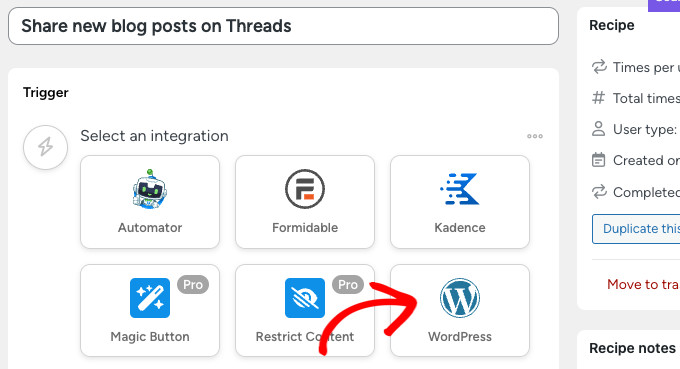Open the trigger three-dot options menu

[535, 136]
